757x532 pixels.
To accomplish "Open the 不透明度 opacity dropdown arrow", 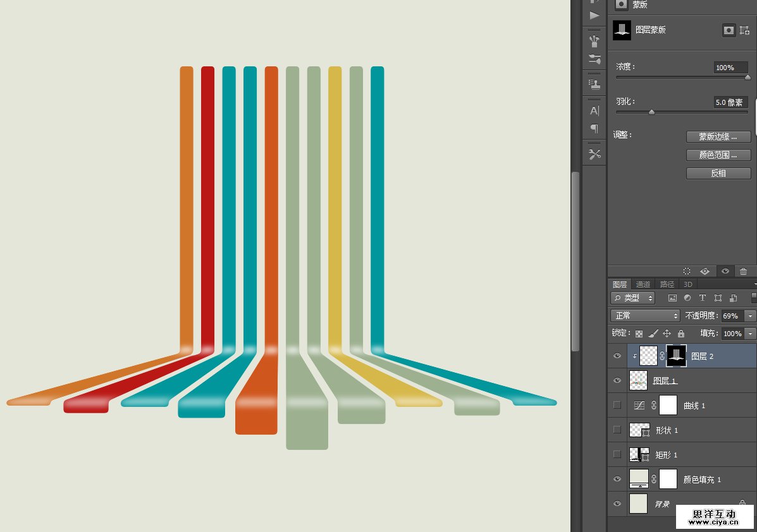I will 751,316.
